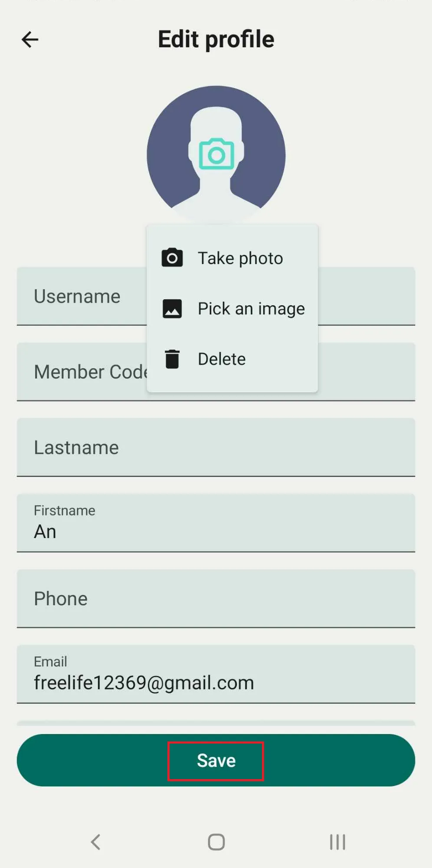Click the Lastname text field

coord(216,447)
